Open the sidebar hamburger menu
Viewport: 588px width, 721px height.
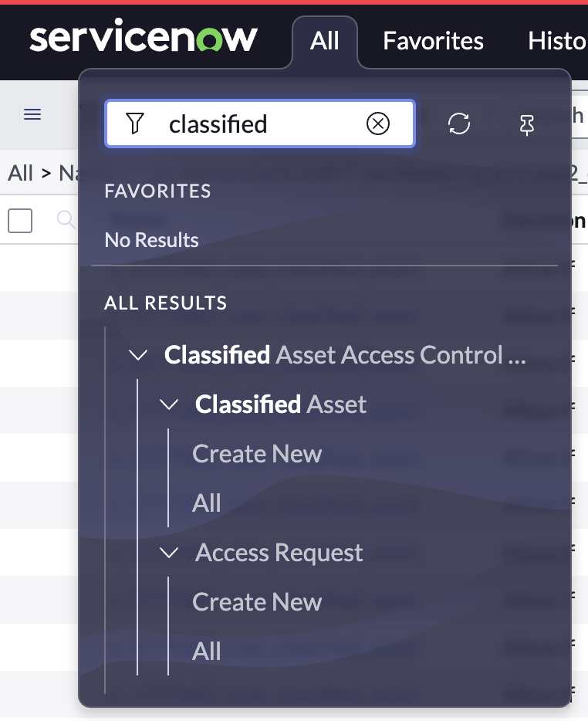click(32, 113)
